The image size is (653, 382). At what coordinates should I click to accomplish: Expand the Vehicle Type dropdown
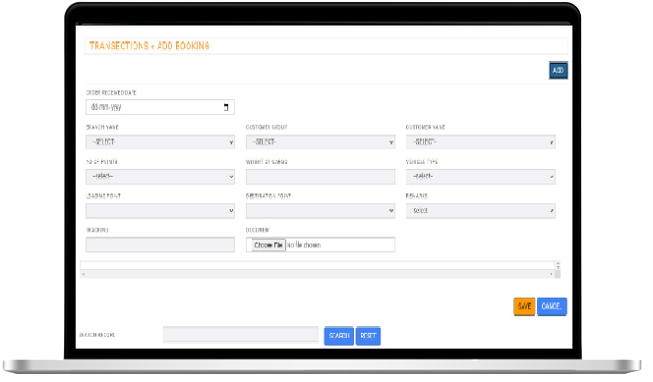tap(481, 177)
